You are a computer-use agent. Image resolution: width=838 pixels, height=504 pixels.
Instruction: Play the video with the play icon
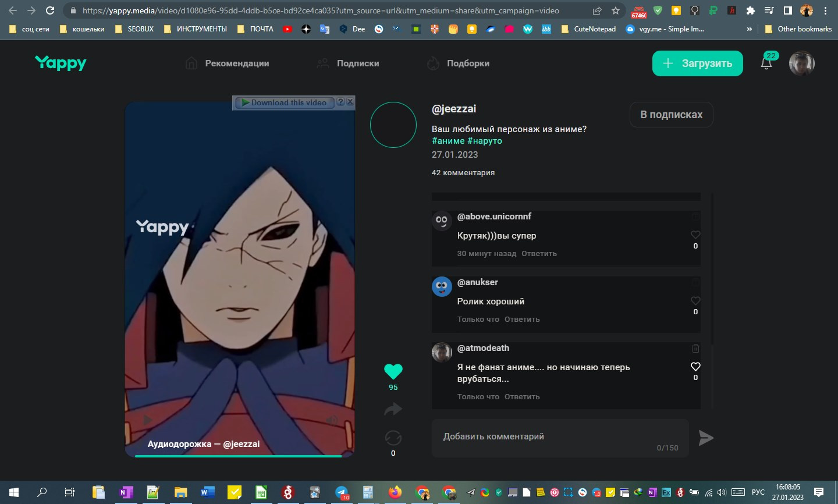[x=147, y=420]
